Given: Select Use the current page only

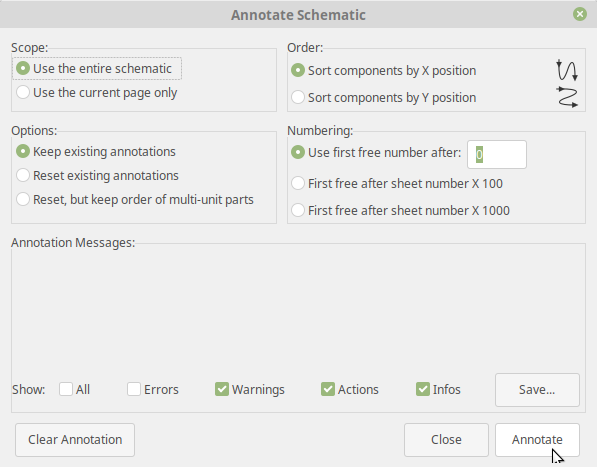Looking at the screenshot, I should [97, 92].
